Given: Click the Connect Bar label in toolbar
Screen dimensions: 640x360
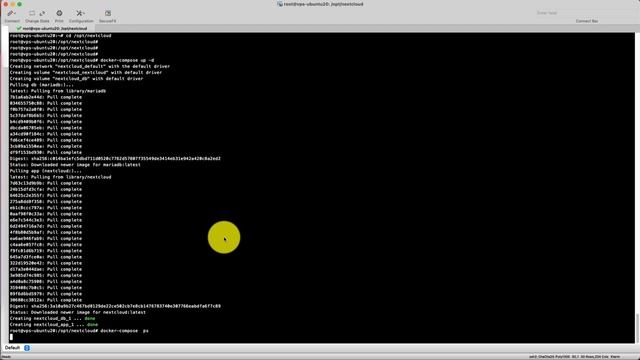Looking at the screenshot, I should point(587,21).
